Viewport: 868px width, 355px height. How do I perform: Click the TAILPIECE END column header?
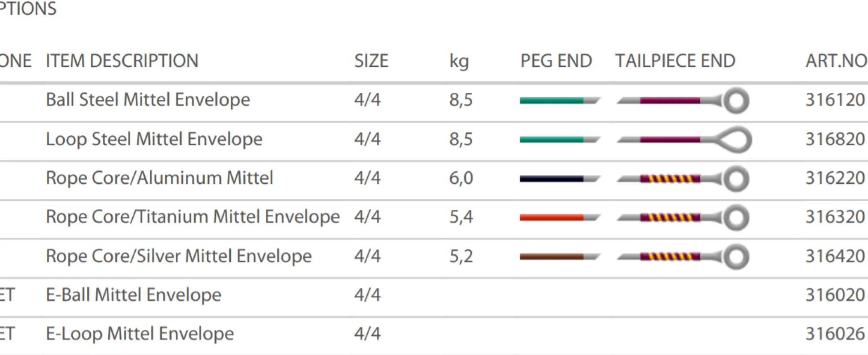(675, 61)
